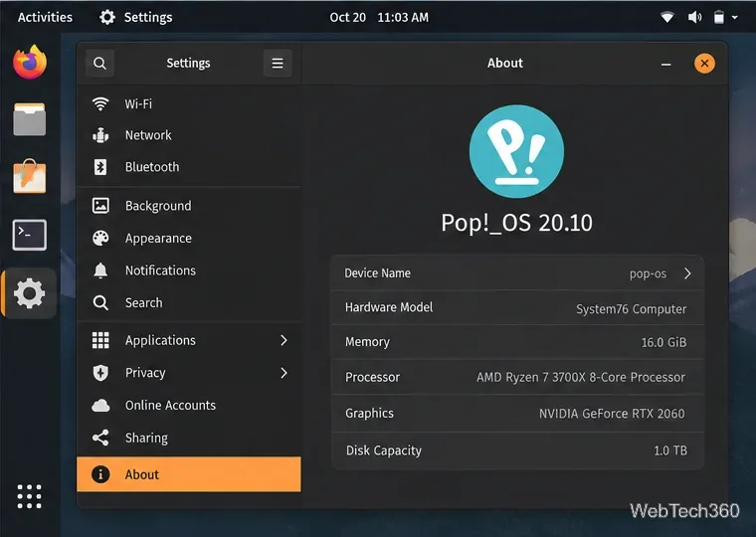Click the Wi-Fi indicator in top bar
The height and width of the screenshot is (537, 756).
click(x=667, y=17)
